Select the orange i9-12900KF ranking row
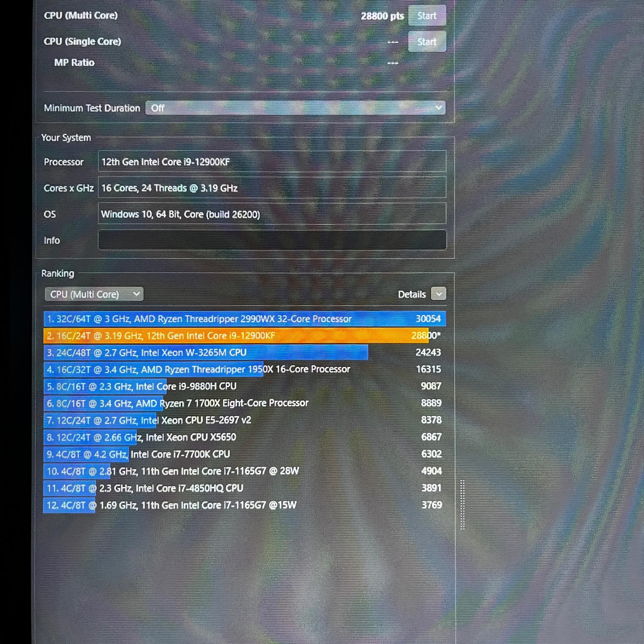 pos(245,336)
